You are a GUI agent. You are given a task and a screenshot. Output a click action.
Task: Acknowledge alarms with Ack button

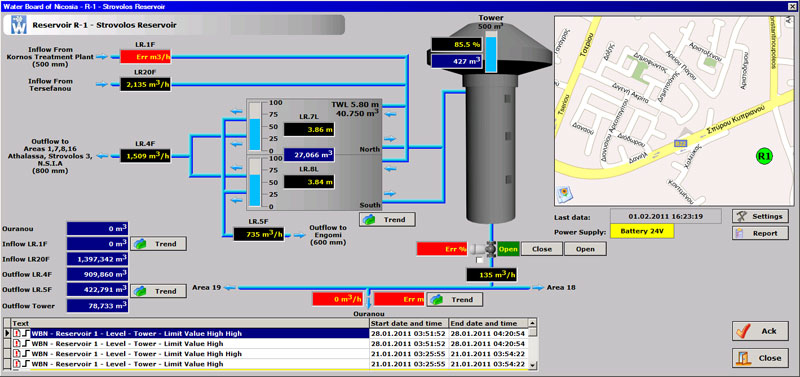pos(760,331)
